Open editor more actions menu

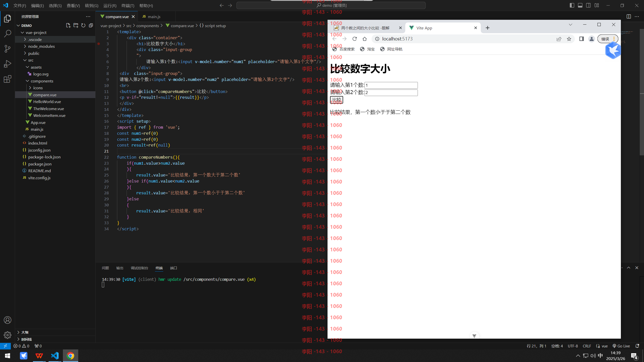coord(637,17)
